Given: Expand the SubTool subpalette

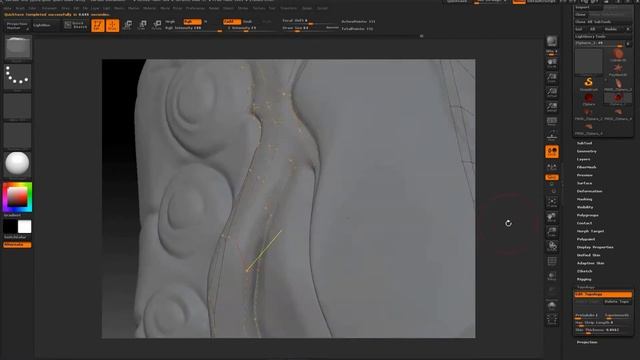Looking at the screenshot, I should tap(584, 143).
